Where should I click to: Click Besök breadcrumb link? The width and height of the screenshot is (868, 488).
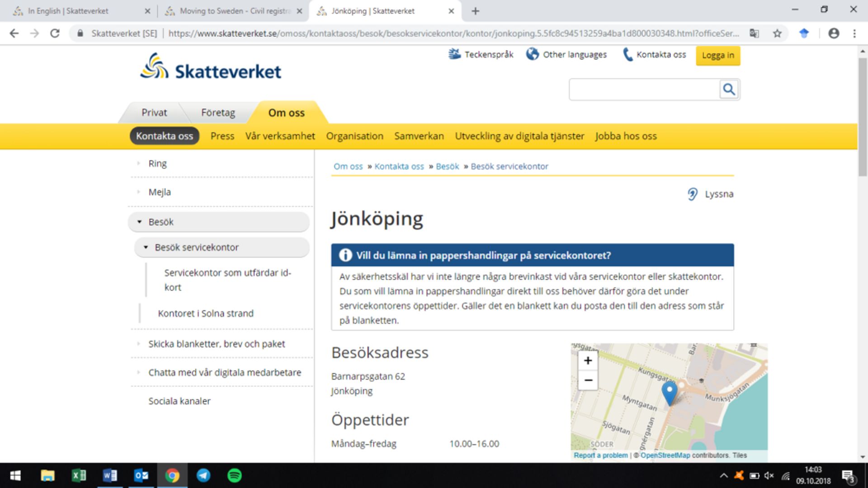pos(448,166)
